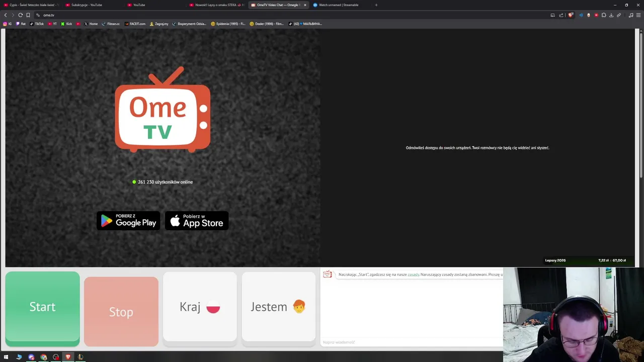Click the screen cast icon in address bar

coord(552,15)
